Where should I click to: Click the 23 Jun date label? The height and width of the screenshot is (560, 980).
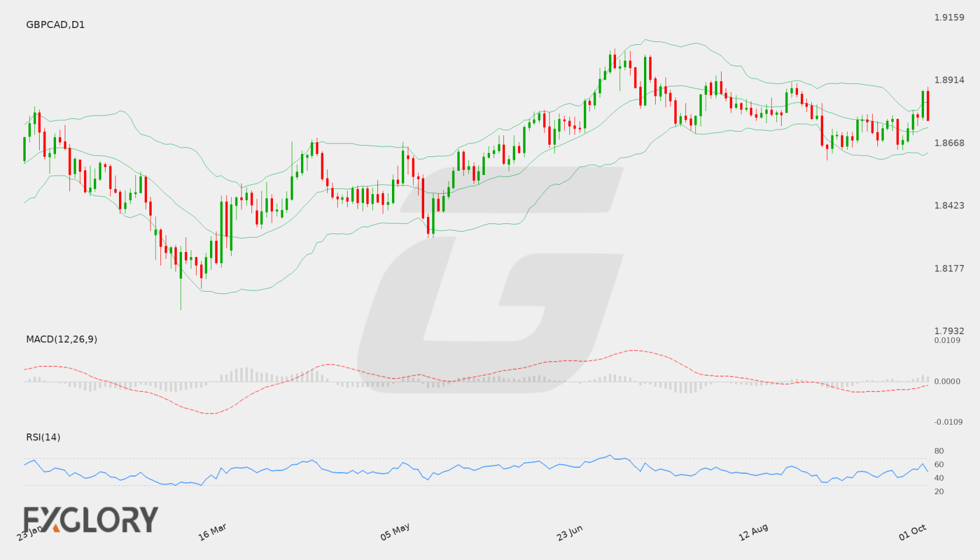569,533
